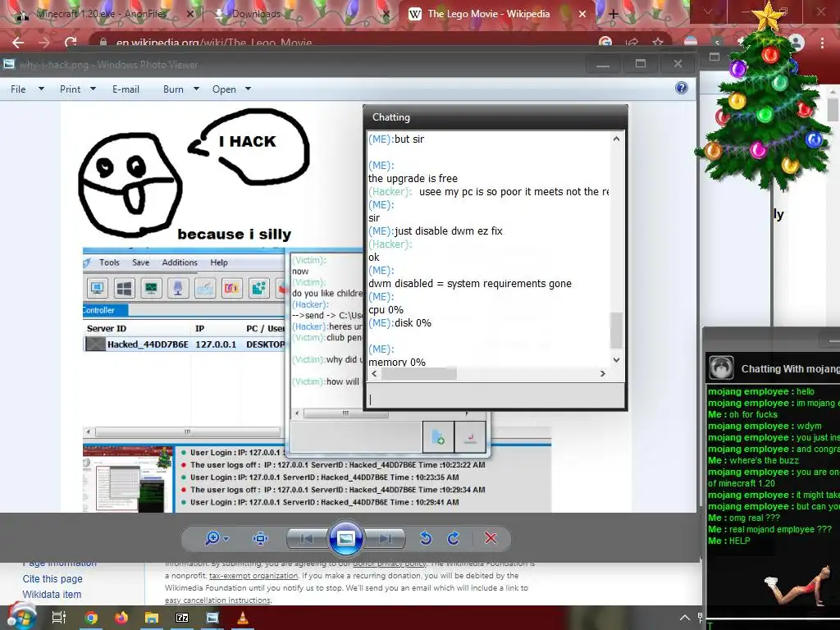
Task: Rotate photo clockwise
Action: (x=453, y=538)
